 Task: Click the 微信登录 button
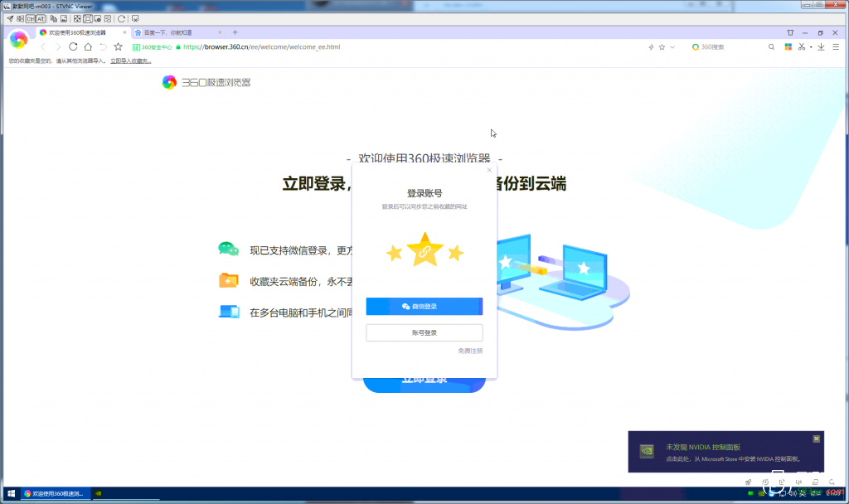[424, 307]
